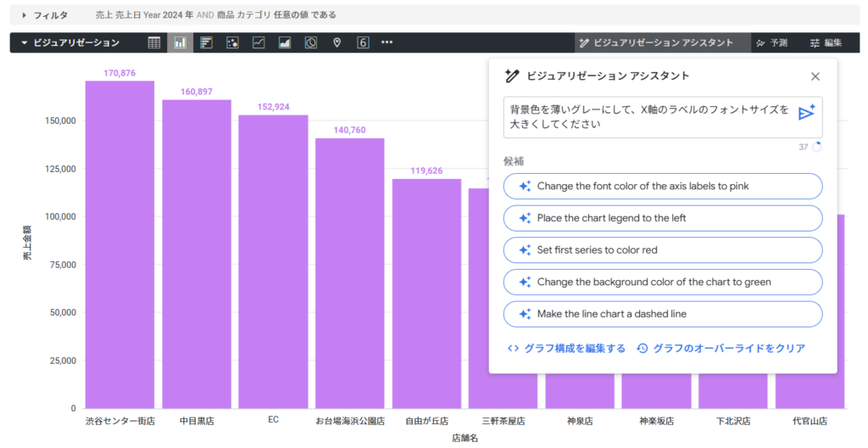
Task: Select the column chart visualization icon
Action: [180, 42]
